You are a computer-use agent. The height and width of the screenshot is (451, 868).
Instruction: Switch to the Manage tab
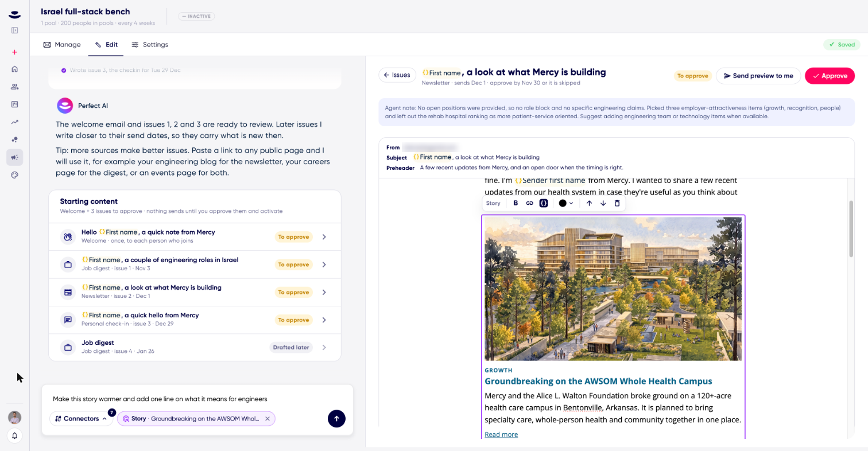click(62, 45)
